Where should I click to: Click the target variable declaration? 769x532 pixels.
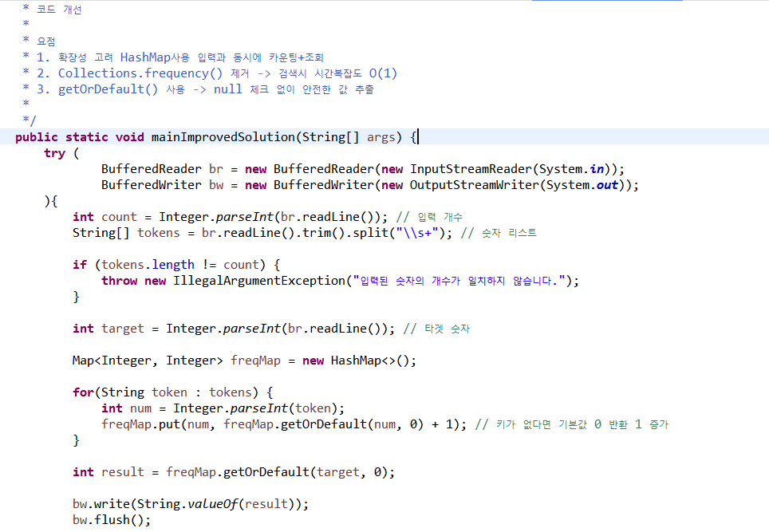121,328
